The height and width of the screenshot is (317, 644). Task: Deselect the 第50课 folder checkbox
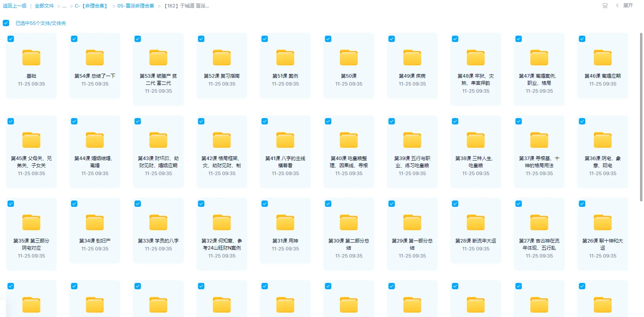tap(328, 39)
